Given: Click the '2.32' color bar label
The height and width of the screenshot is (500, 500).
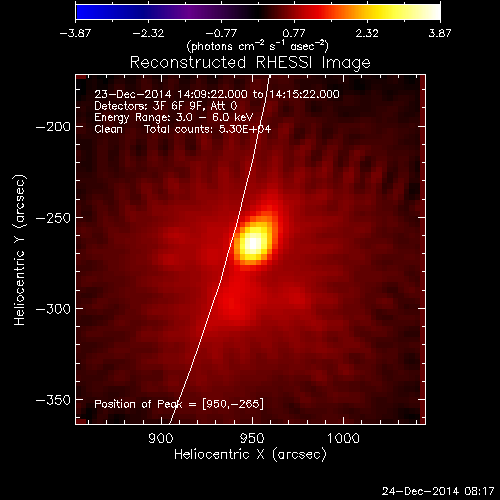Looking at the screenshot, I should tap(367, 33).
